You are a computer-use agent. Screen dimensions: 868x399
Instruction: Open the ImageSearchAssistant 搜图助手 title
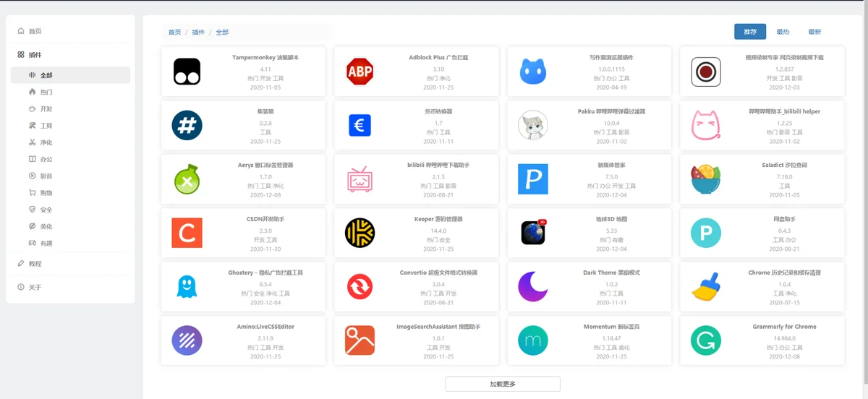click(438, 327)
